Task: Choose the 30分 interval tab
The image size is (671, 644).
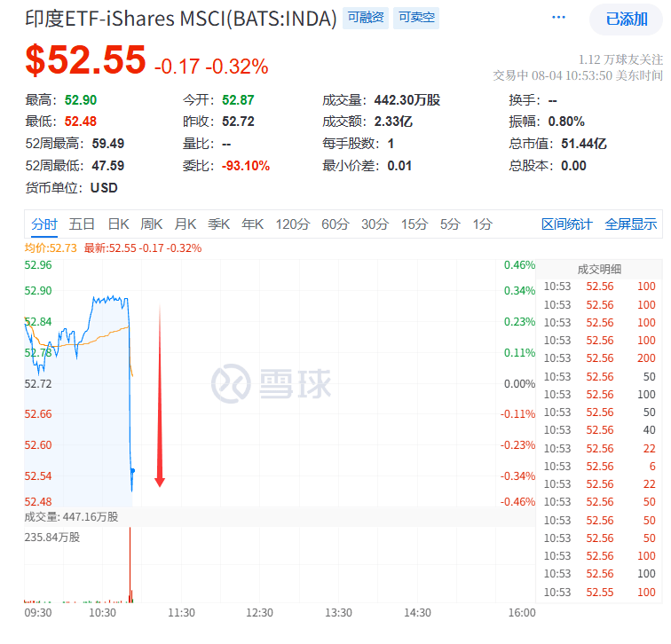Action: tap(375, 224)
